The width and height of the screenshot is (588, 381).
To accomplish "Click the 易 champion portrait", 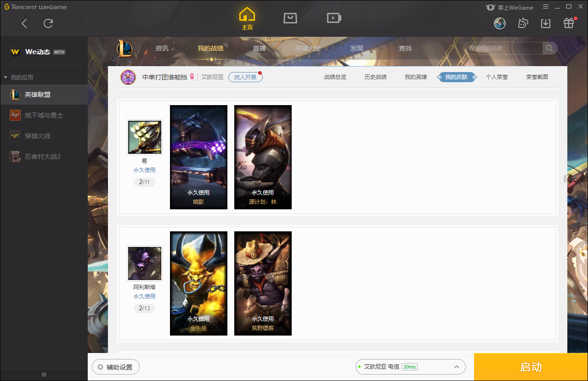I will coord(145,137).
